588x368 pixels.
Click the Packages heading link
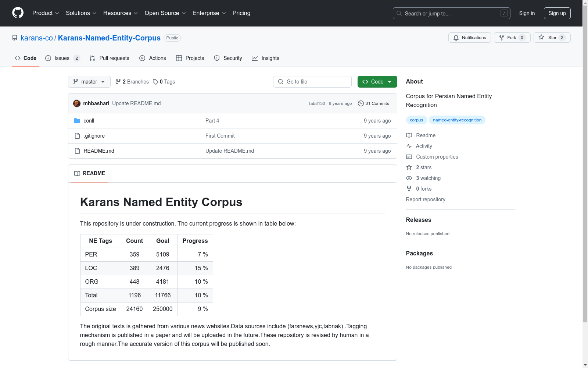tap(419, 253)
